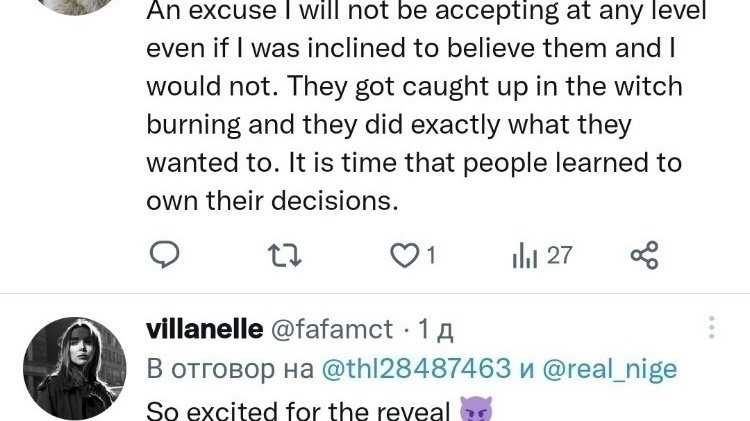The image size is (750, 421).
Task: Click the "В отговор на" reply label
Action: coord(230,369)
